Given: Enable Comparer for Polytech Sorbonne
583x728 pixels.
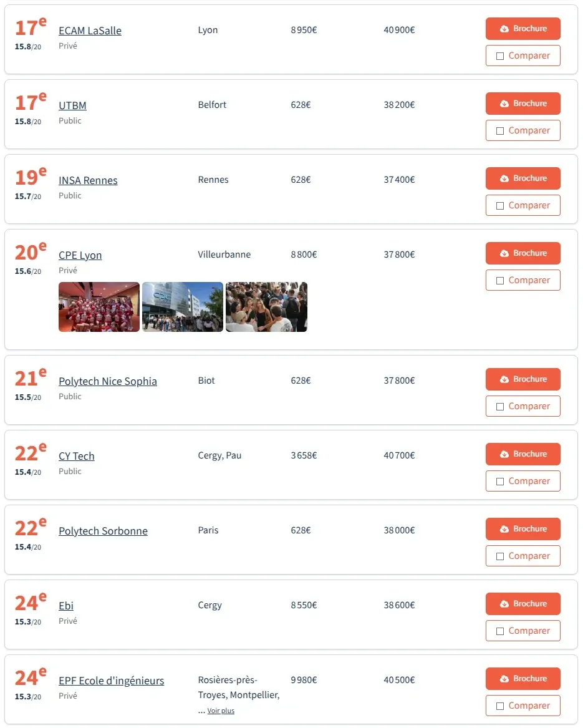Looking at the screenshot, I should click(x=500, y=556).
